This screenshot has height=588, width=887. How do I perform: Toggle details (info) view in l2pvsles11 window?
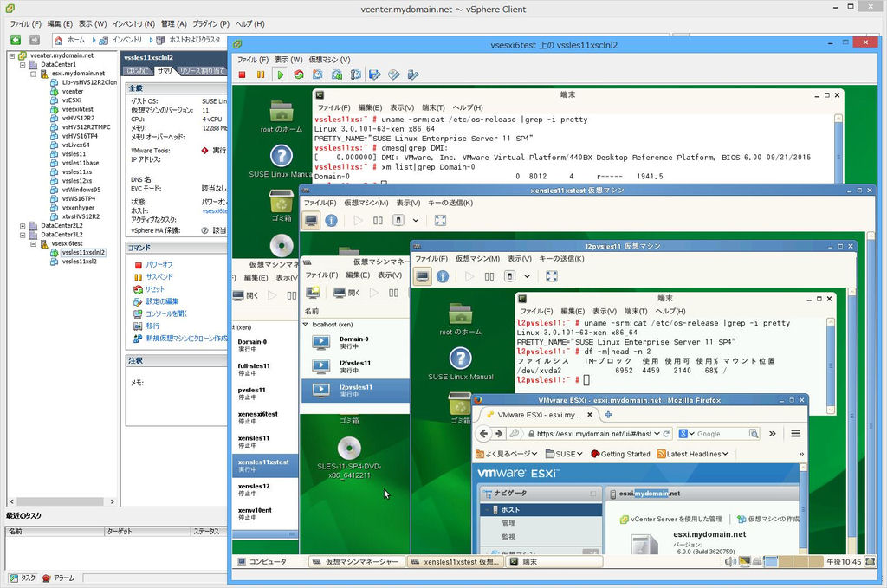(443, 276)
